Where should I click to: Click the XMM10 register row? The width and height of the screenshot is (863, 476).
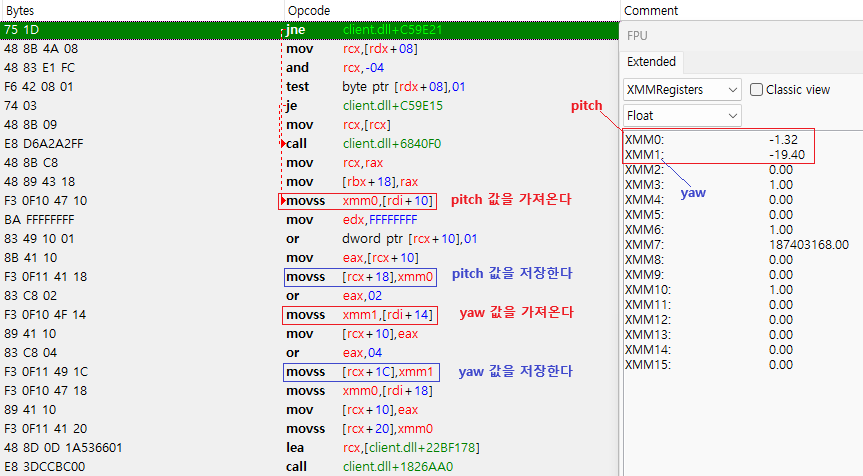point(709,289)
